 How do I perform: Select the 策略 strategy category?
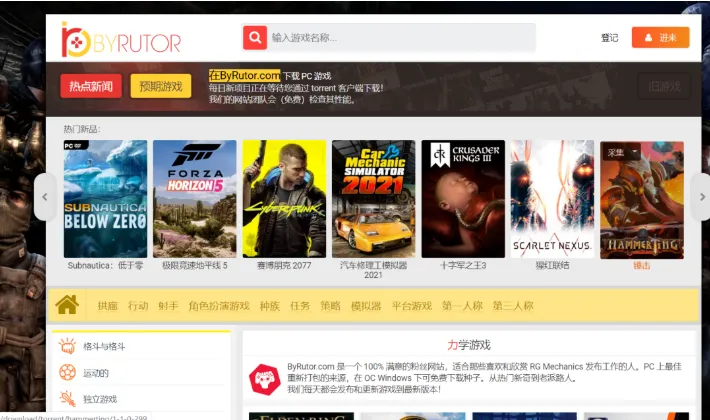pyautogui.click(x=331, y=306)
